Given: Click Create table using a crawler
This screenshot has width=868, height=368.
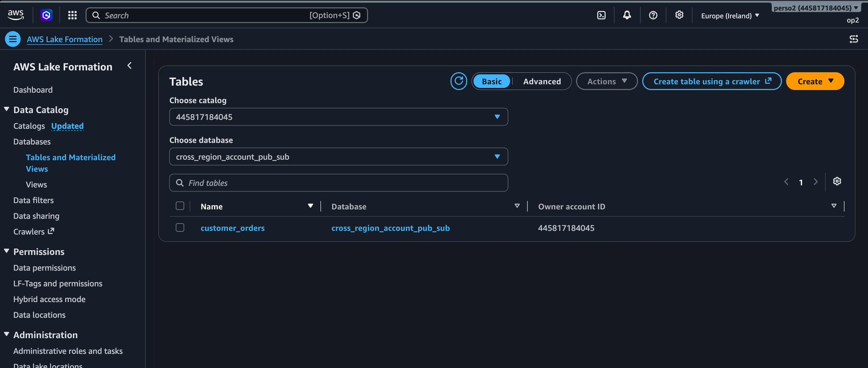Looking at the screenshot, I should tap(712, 82).
